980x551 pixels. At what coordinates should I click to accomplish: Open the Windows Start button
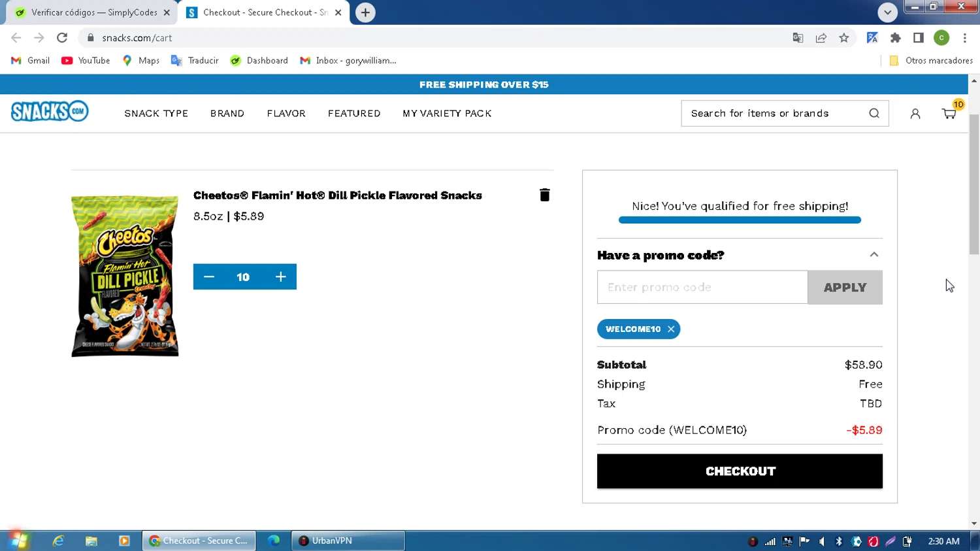click(x=18, y=541)
